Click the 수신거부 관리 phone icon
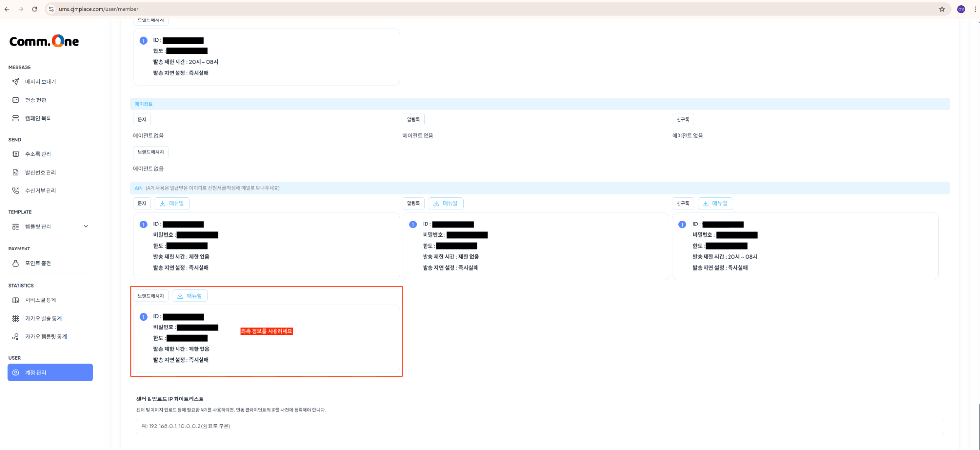The width and height of the screenshot is (980, 450). (x=15, y=190)
